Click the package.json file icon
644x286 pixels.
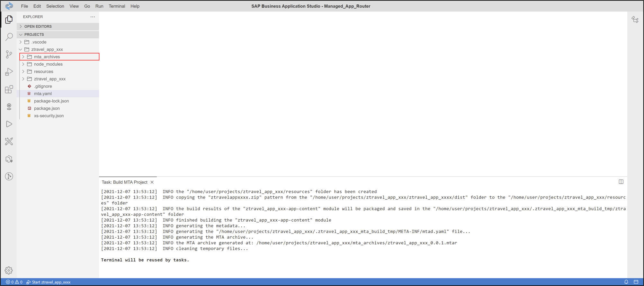[x=29, y=108]
